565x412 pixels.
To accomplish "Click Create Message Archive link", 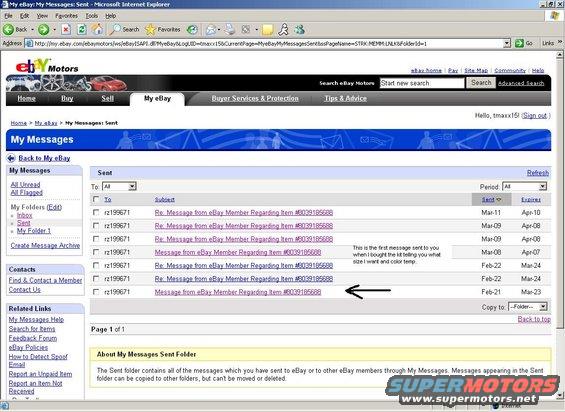I will click(45, 245).
